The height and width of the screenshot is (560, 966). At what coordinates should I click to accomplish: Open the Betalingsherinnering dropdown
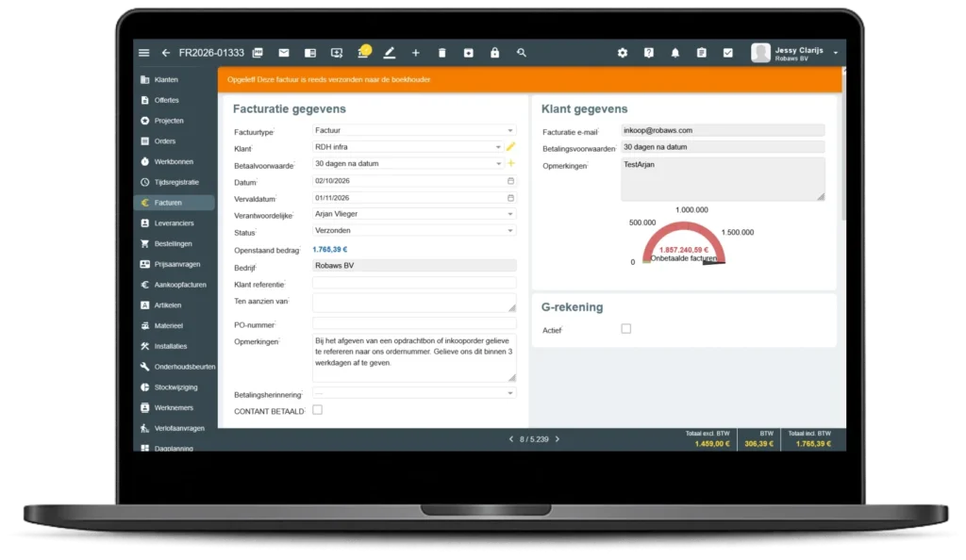click(414, 393)
